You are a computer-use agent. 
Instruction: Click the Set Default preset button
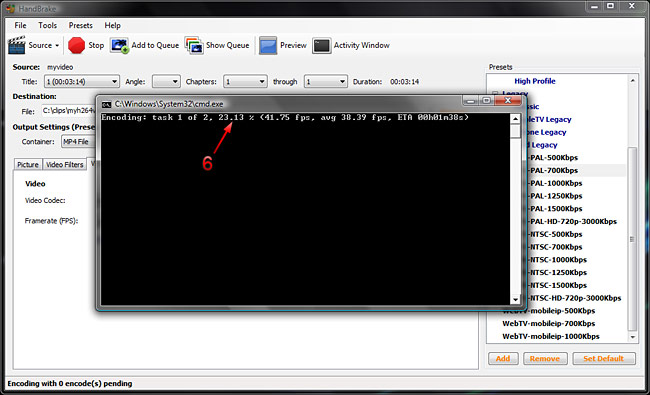(x=604, y=359)
